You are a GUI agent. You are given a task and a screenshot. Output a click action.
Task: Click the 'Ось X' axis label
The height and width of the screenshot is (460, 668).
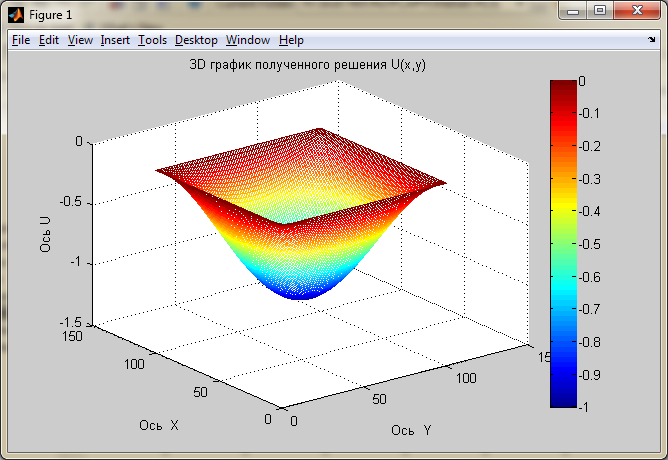click(158, 425)
